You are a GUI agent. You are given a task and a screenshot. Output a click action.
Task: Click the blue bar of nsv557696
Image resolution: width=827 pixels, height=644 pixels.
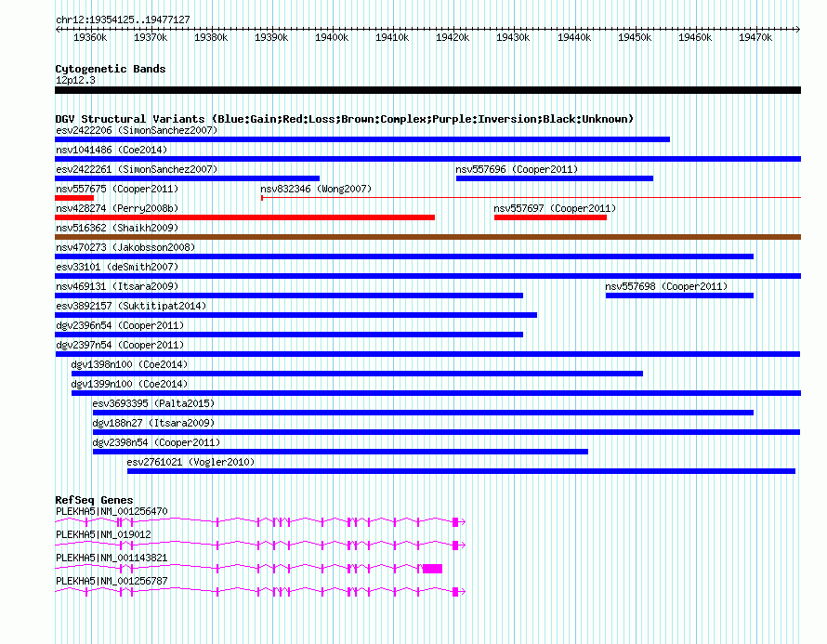pos(555,178)
